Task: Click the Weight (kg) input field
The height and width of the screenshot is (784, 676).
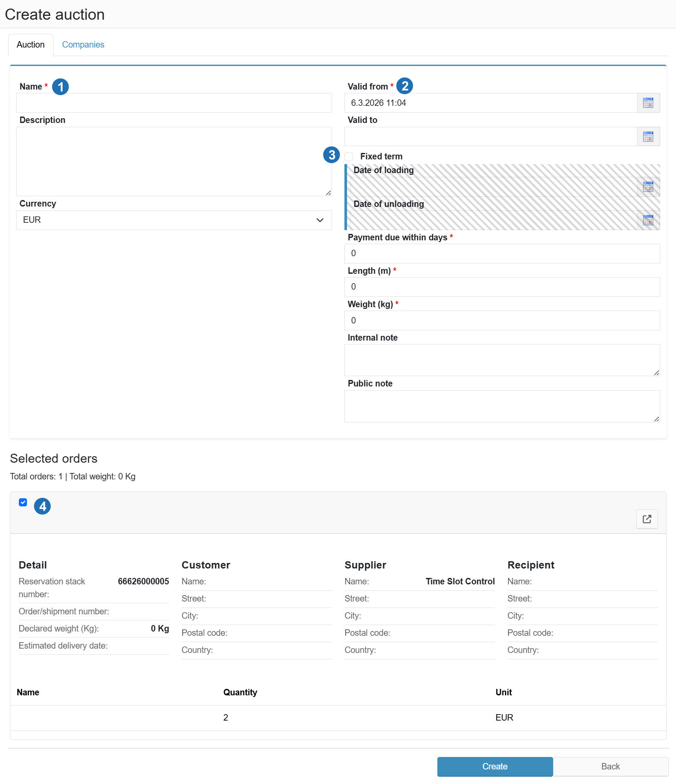Action: coord(502,320)
